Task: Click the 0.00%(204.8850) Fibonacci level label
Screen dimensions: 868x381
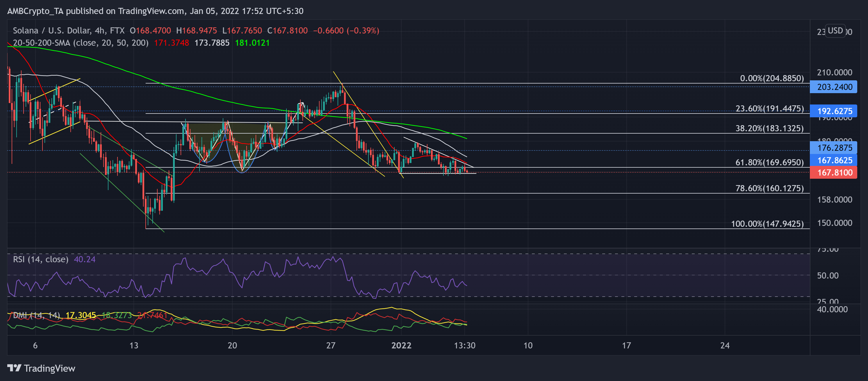Action: coord(772,78)
